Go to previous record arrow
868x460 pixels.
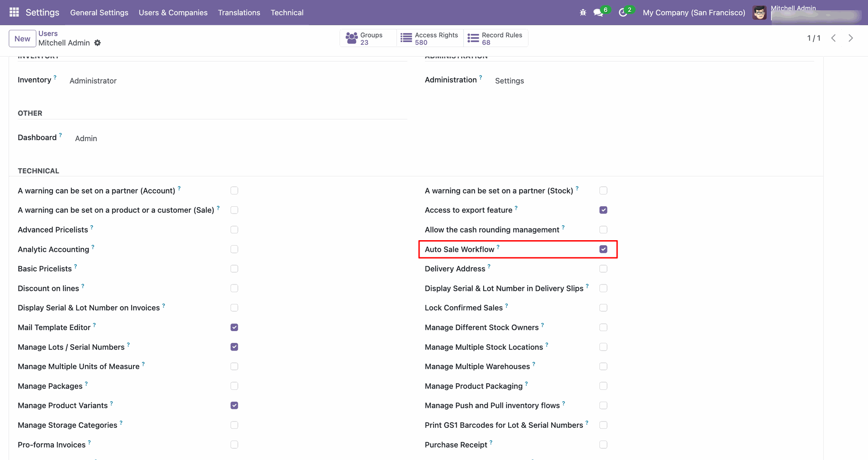click(834, 38)
